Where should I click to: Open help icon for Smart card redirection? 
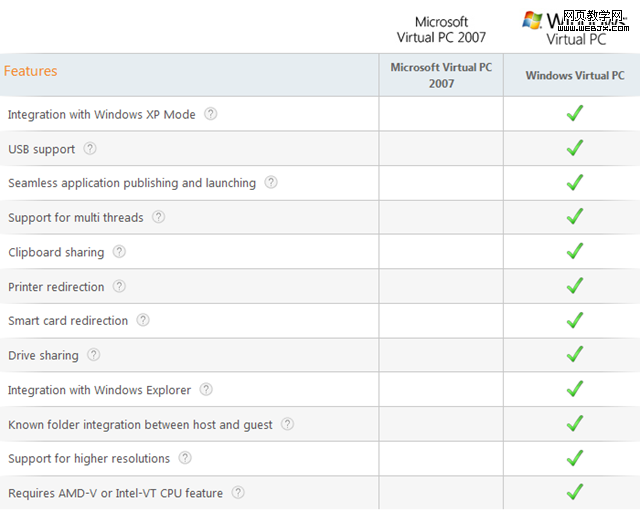pyautogui.click(x=143, y=320)
